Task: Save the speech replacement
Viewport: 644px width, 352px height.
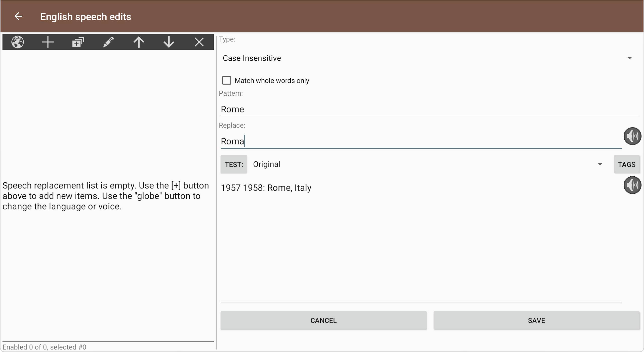Action: tap(536, 320)
